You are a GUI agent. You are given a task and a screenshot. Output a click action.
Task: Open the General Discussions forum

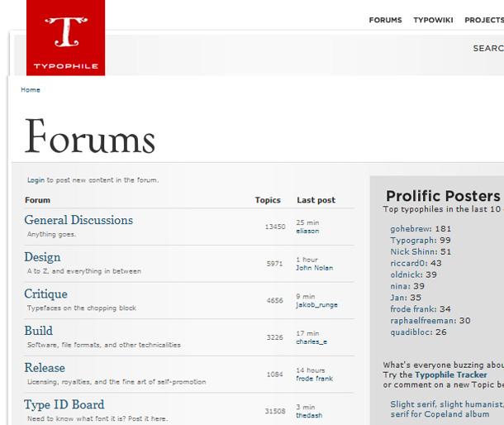[x=78, y=220]
